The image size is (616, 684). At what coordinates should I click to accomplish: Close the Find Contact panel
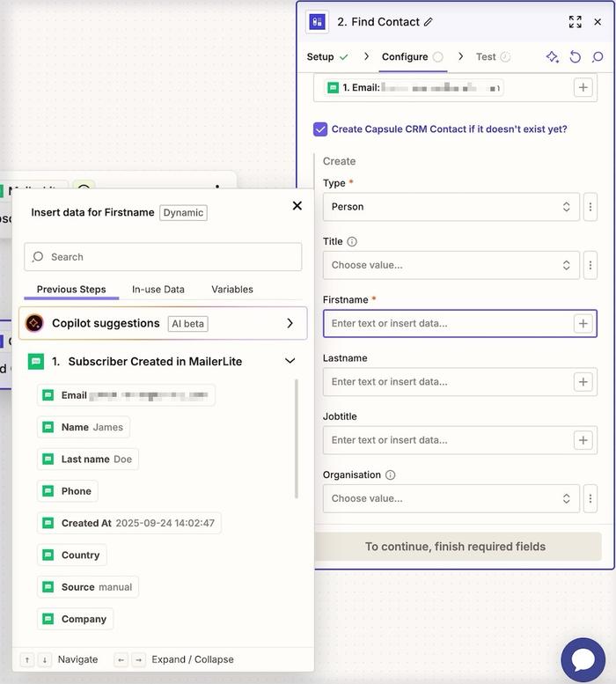click(598, 22)
